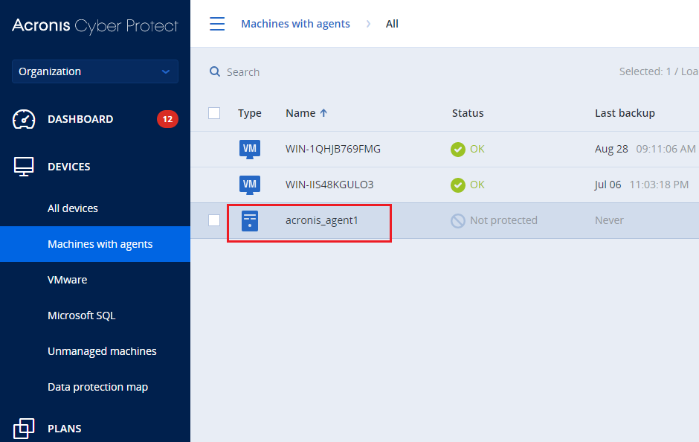
Task: Click the Plans stacked squares icon
Action: [24, 429]
